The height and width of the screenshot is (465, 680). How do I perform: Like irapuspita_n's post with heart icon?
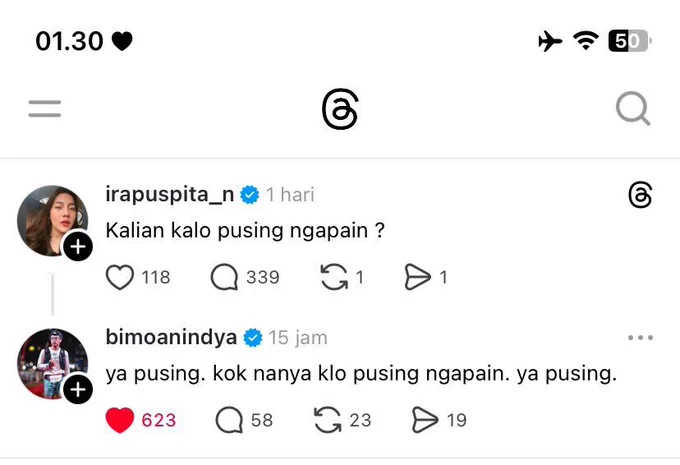pos(120,277)
